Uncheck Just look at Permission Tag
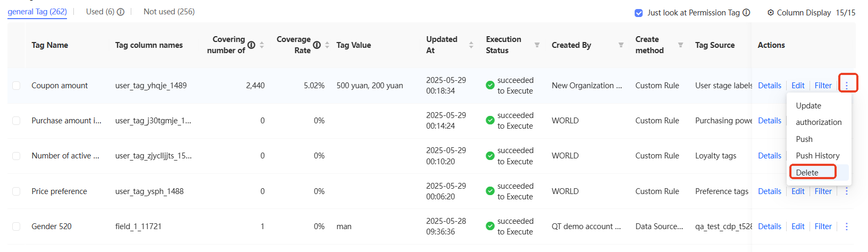Image resolution: width=868 pixels, height=252 pixels. click(639, 13)
